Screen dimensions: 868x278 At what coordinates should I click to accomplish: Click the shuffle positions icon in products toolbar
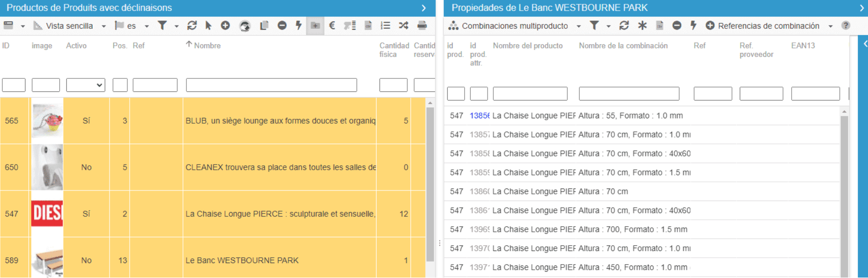tap(403, 25)
